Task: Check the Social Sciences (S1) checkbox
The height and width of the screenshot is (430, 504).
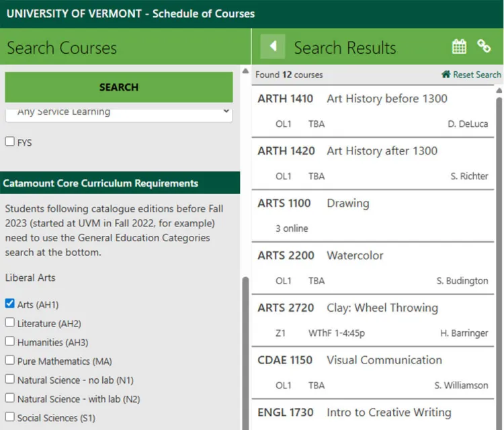Action: (10, 417)
